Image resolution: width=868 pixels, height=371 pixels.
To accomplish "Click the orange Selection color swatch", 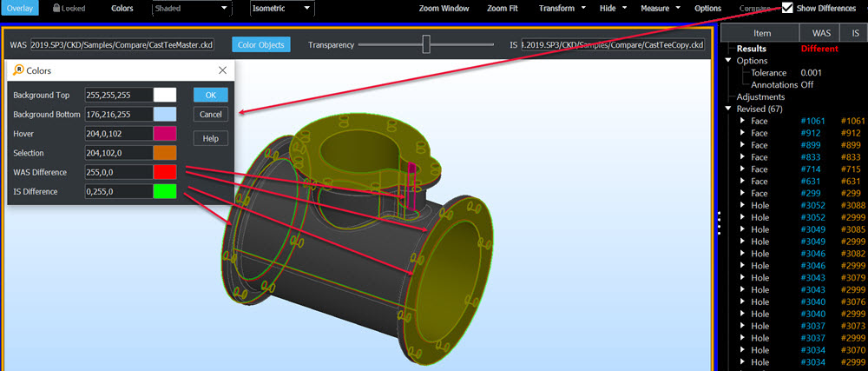I will [x=165, y=153].
